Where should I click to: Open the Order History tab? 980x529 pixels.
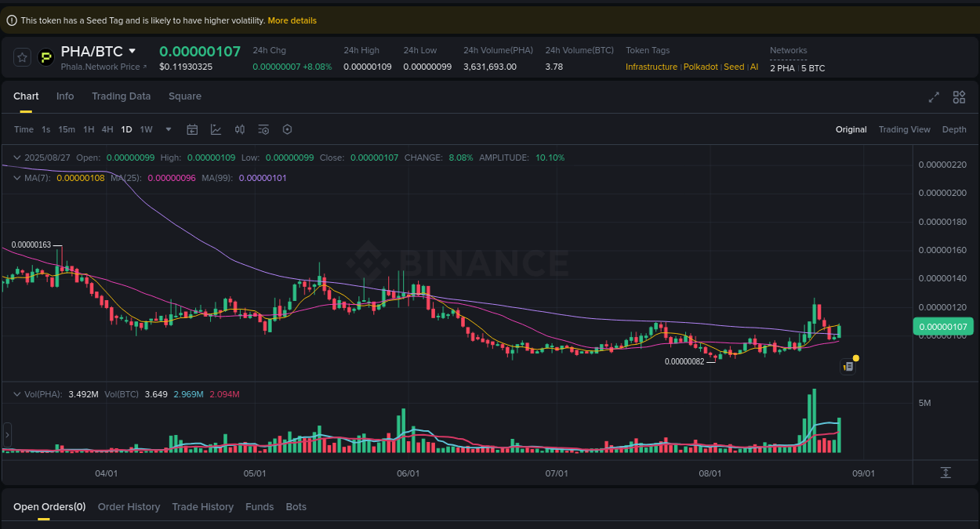(x=129, y=506)
